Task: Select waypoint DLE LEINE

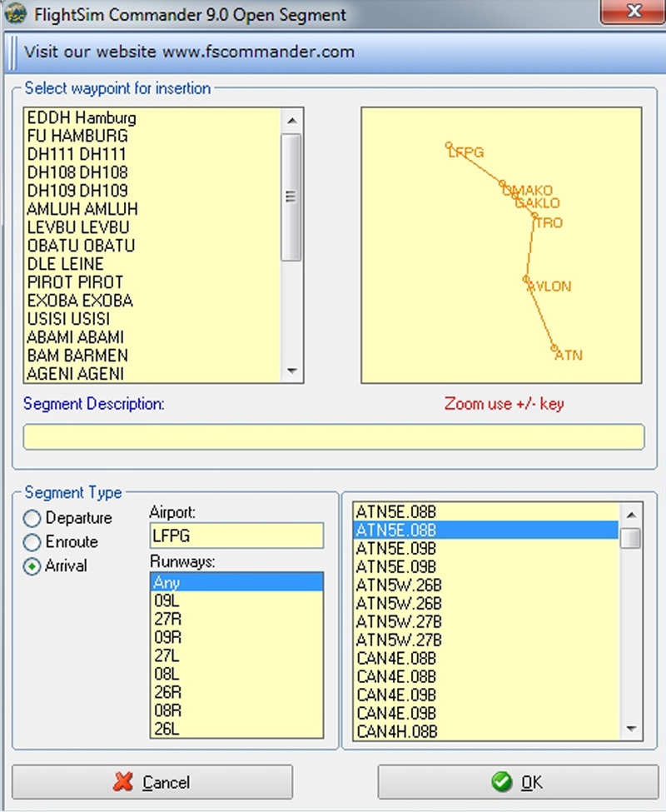Action: point(152,264)
